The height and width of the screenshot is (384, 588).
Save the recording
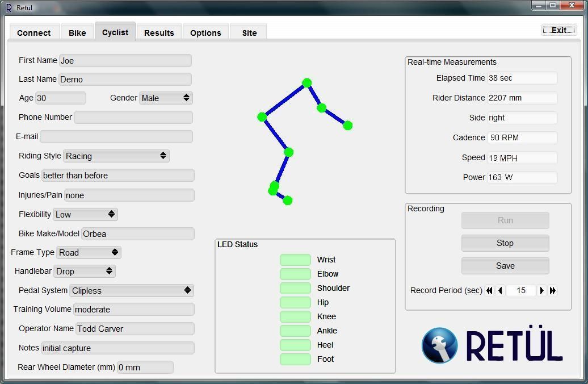click(x=505, y=266)
